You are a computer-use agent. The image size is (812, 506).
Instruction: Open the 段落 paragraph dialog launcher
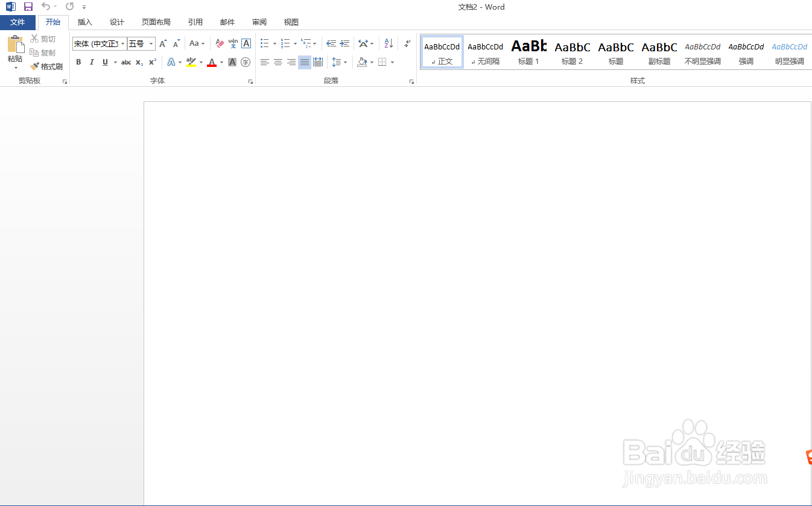tap(412, 81)
